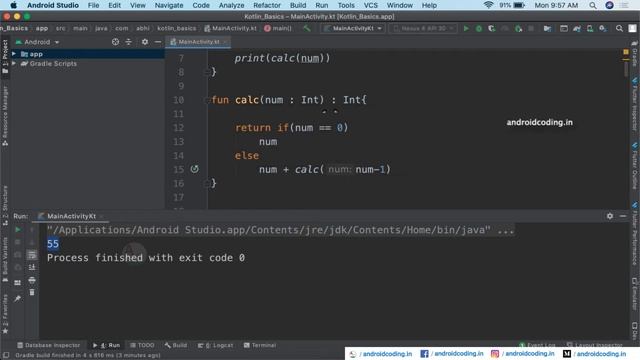Expand the Gradle Scripts tree node
640x360 pixels.
point(14,64)
